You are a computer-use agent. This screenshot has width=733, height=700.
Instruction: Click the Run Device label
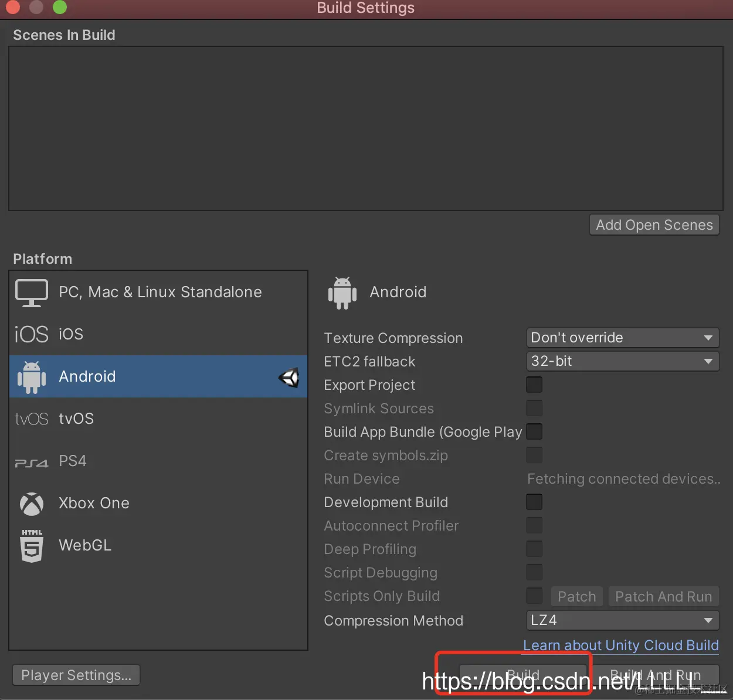(362, 479)
